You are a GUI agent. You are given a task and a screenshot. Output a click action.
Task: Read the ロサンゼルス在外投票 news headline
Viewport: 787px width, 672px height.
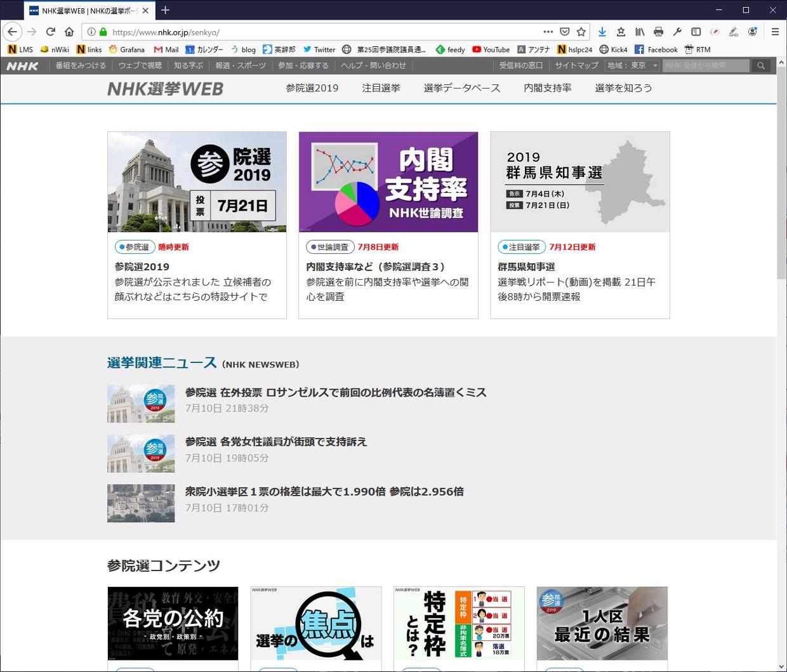[336, 393]
